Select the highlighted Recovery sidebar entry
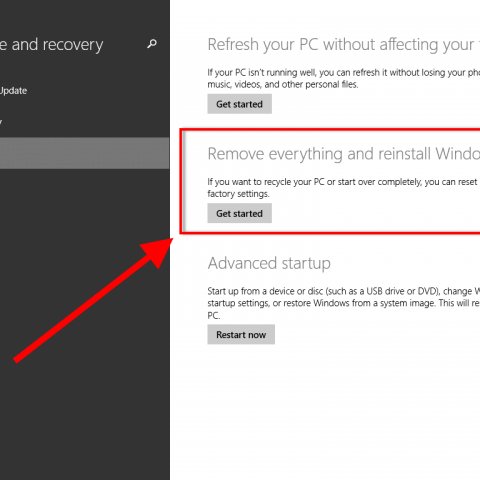The image size is (480, 480). (x=85, y=153)
